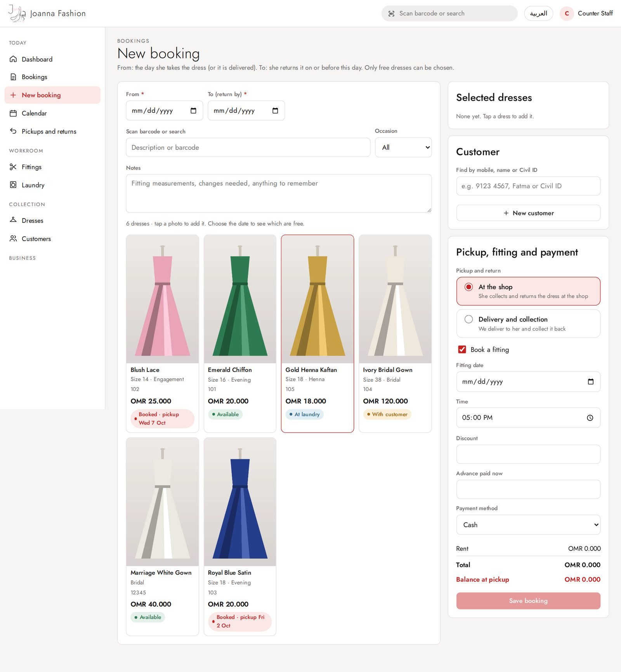This screenshot has height=672, width=621.
Task: Click the Customers people icon
Action: [13, 238]
